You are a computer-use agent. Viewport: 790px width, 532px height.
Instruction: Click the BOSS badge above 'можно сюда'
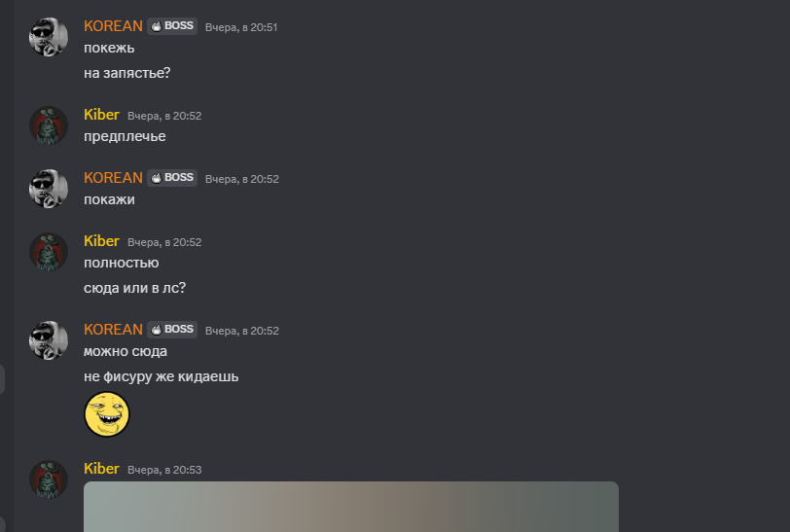click(172, 330)
